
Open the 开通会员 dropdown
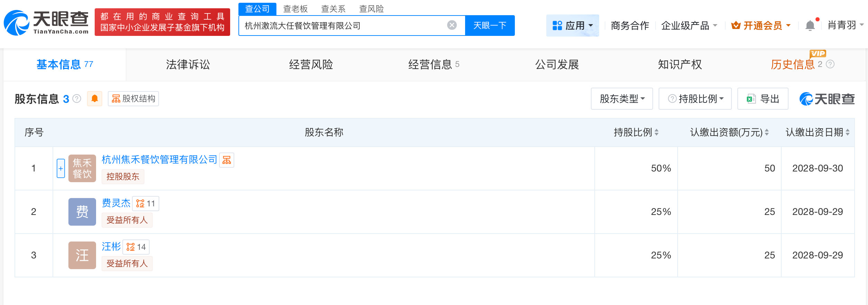[761, 26]
